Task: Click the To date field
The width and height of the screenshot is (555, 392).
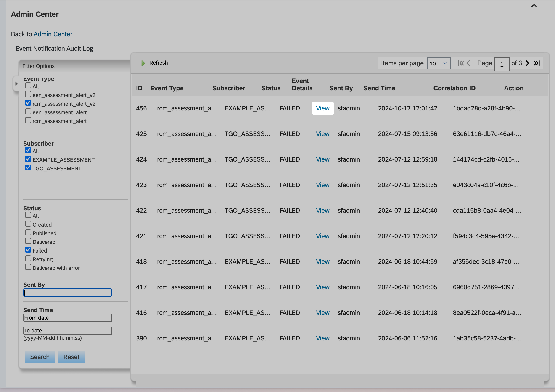Action: (x=67, y=331)
